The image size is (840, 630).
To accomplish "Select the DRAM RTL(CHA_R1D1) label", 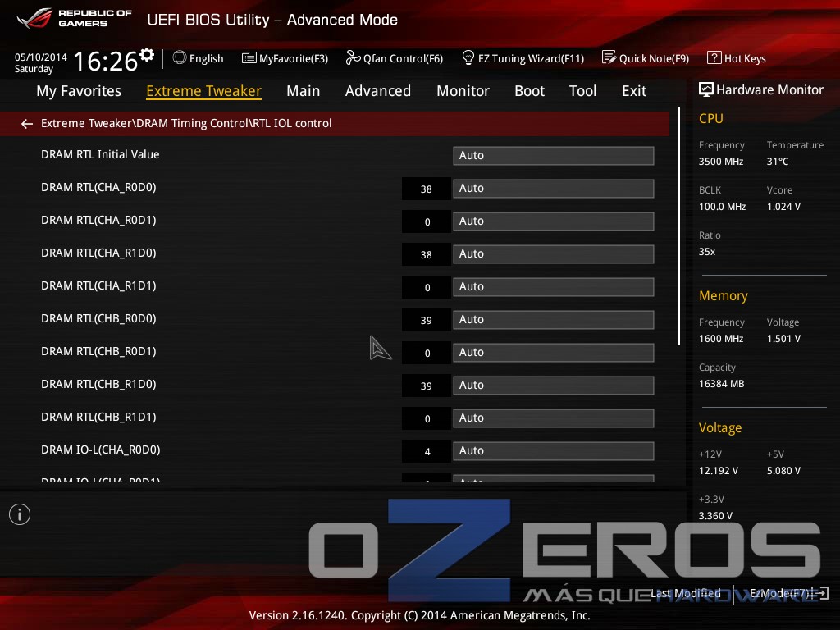I will tap(98, 285).
